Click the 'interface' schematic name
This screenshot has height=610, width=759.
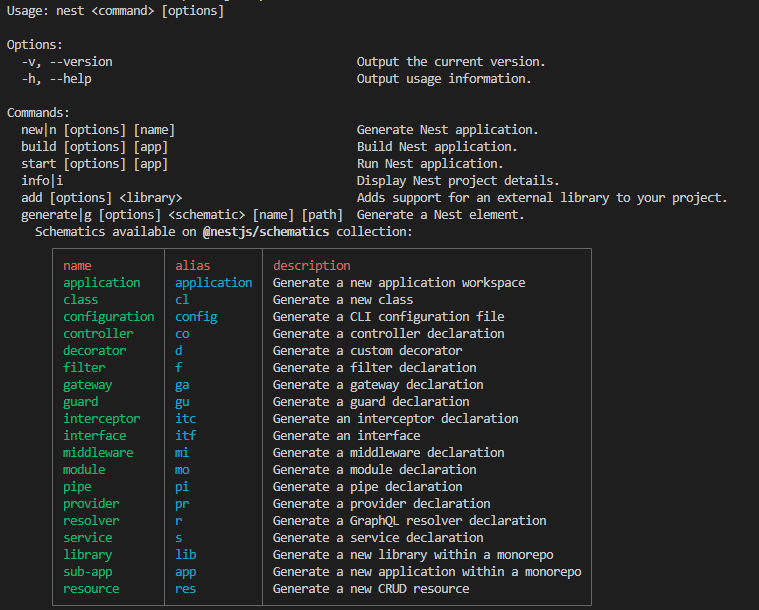[94, 436]
